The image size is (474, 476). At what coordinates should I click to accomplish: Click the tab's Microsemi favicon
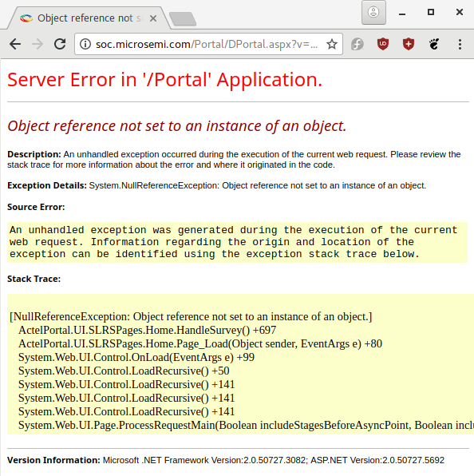26,18
